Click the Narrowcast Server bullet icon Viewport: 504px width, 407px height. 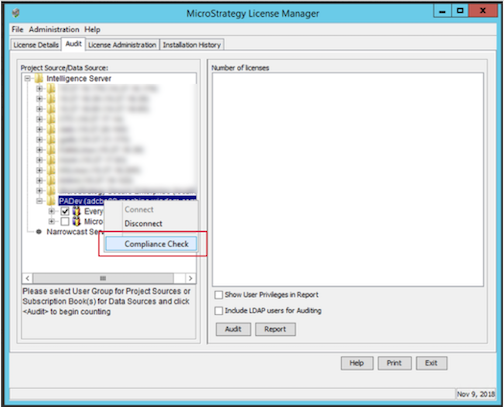[x=39, y=232]
